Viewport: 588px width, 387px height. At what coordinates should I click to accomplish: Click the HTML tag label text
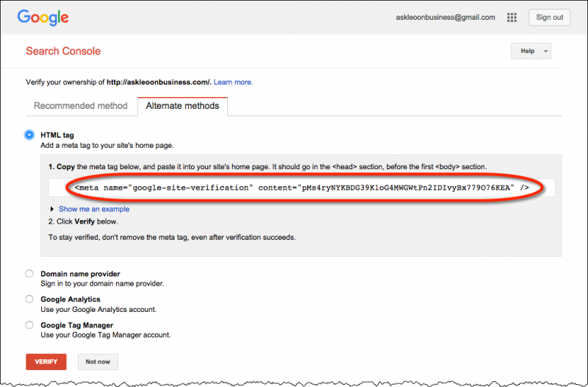(x=57, y=135)
